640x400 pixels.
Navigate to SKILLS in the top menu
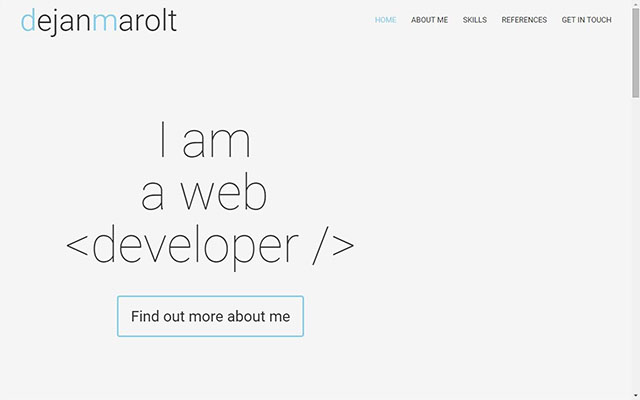(475, 20)
